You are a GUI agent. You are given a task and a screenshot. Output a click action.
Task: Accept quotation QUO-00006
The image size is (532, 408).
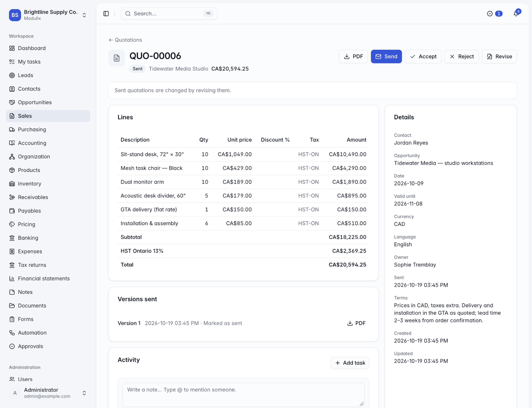(x=423, y=57)
